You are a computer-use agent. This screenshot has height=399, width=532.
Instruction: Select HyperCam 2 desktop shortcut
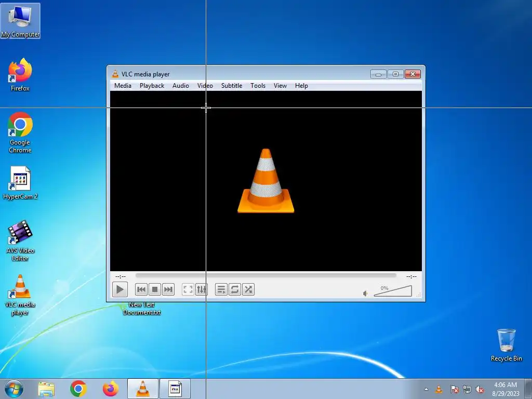[x=20, y=183]
